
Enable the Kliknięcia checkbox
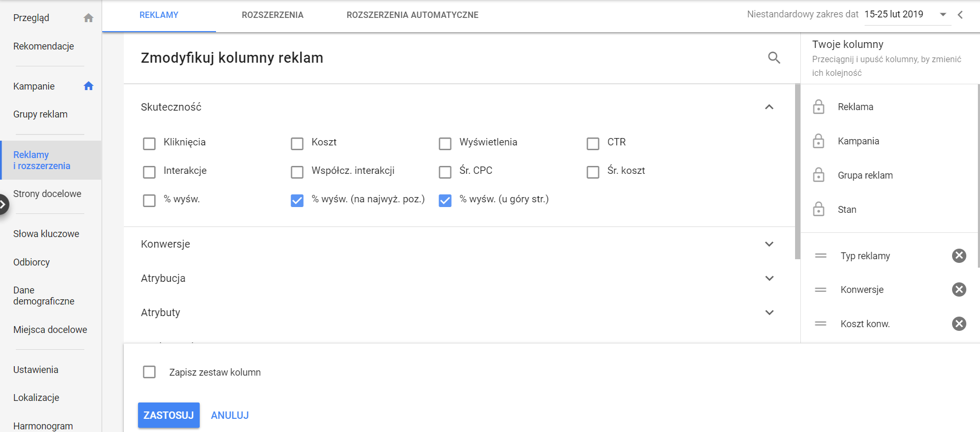click(149, 144)
